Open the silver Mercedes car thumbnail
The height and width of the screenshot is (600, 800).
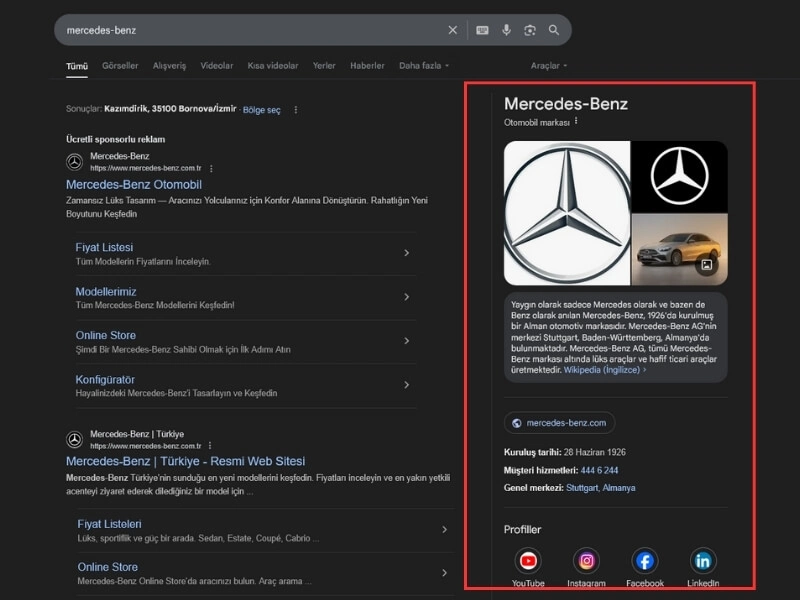pyautogui.click(x=679, y=249)
